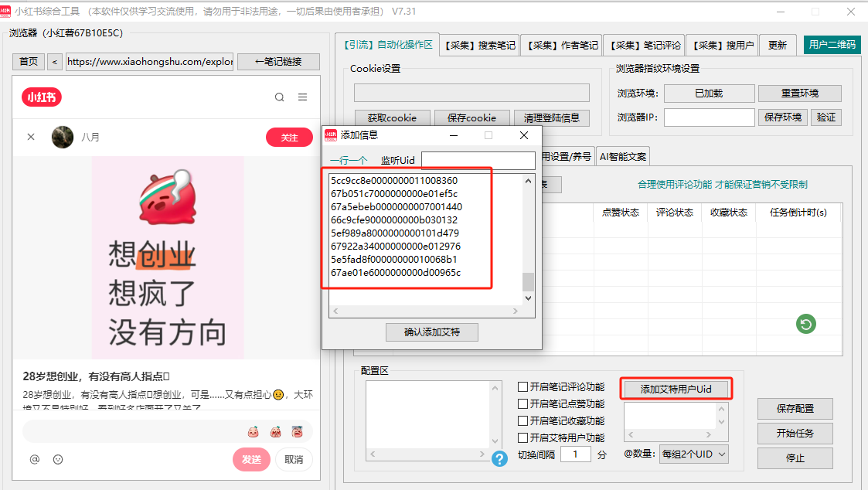Open the AI智能文案 tab
The image size is (868, 490).
tap(623, 156)
